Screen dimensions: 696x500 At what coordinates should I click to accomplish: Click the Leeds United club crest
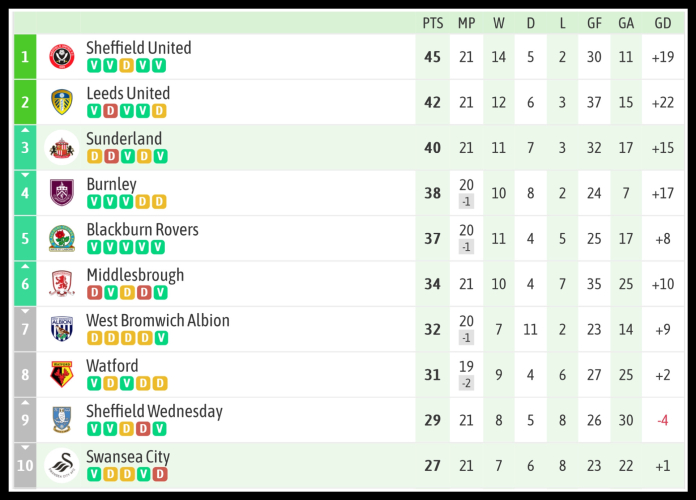pos(62,102)
